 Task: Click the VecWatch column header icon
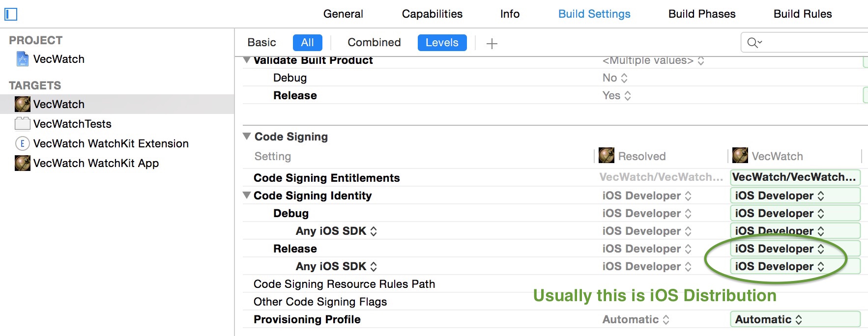coord(740,155)
